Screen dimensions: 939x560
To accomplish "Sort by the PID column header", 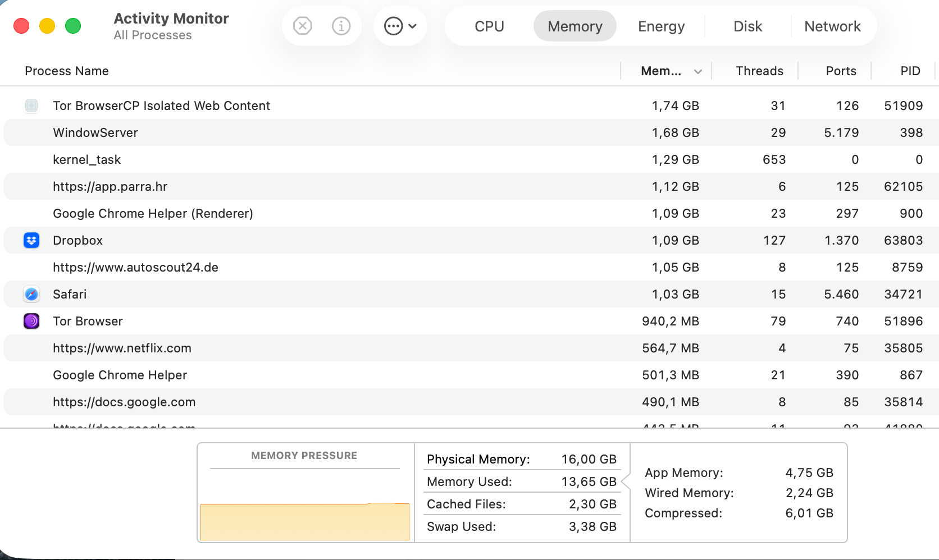I will pyautogui.click(x=910, y=71).
